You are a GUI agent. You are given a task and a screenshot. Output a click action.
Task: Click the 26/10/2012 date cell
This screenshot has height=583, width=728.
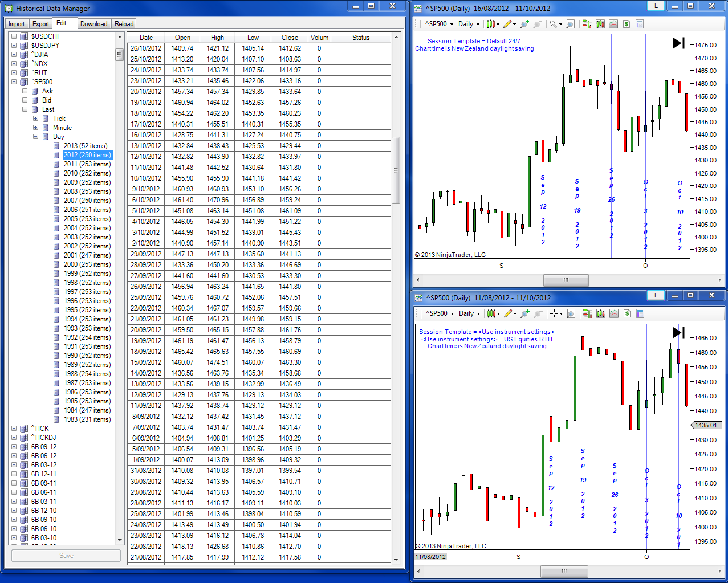(146, 48)
